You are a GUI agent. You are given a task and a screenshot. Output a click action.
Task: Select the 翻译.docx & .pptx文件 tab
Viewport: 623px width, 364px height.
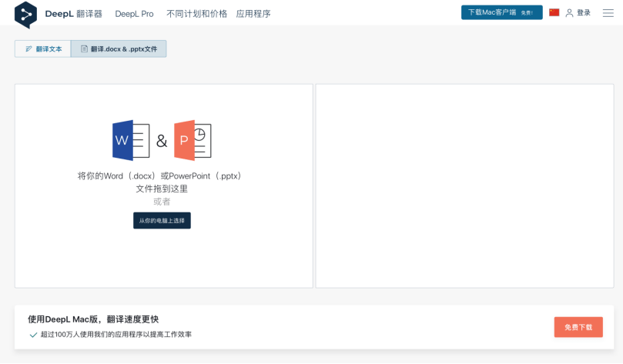119,48
